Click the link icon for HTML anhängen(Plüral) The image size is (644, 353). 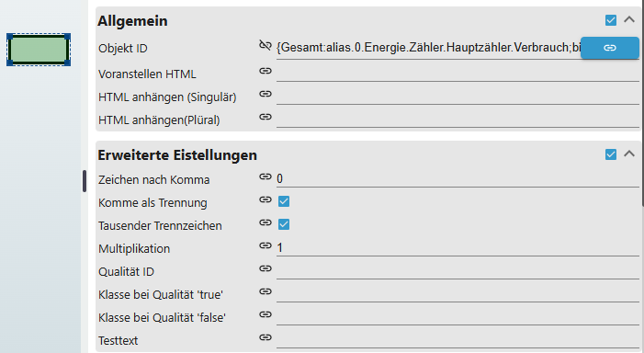(x=266, y=117)
